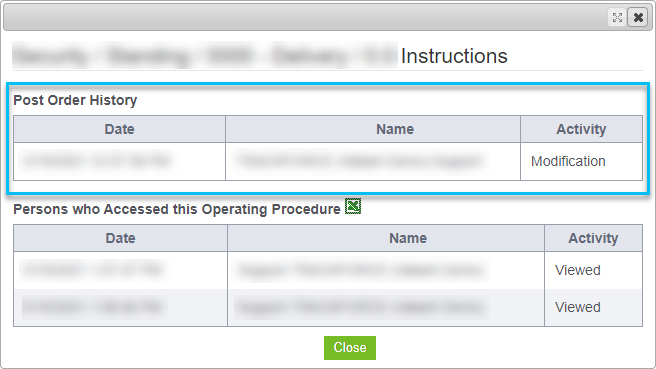Click Persons who Accessed this Operating Procedure heading
This screenshot has height=369, width=656.
click(x=177, y=209)
